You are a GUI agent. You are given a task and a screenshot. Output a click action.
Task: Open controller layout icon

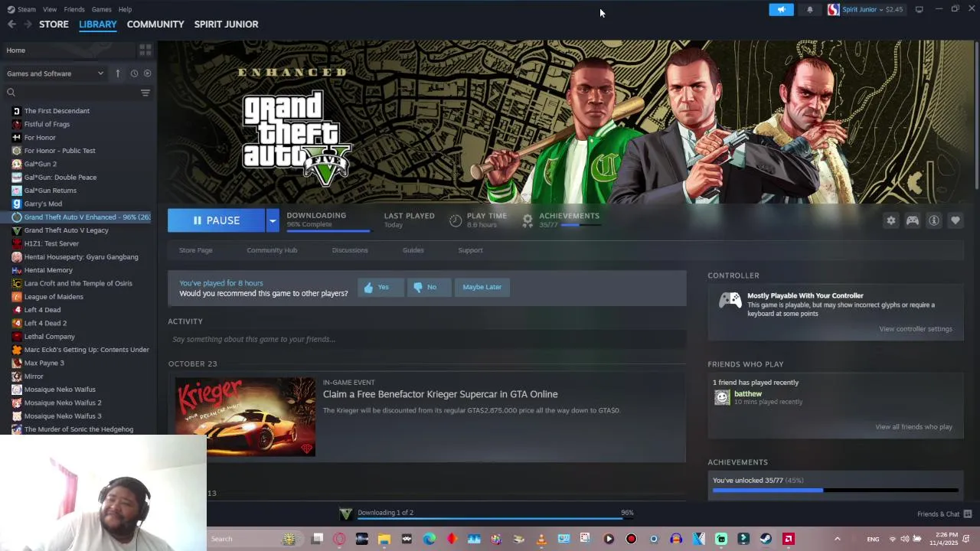point(912,220)
